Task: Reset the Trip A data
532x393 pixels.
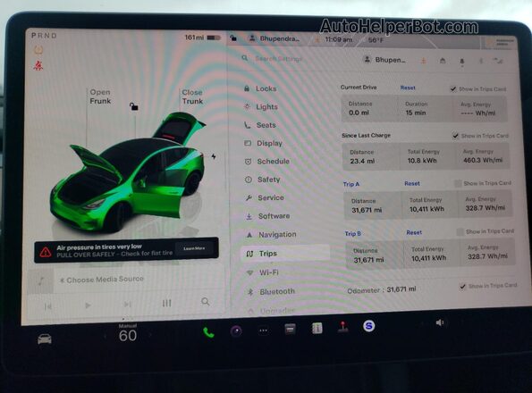Action: click(x=412, y=183)
